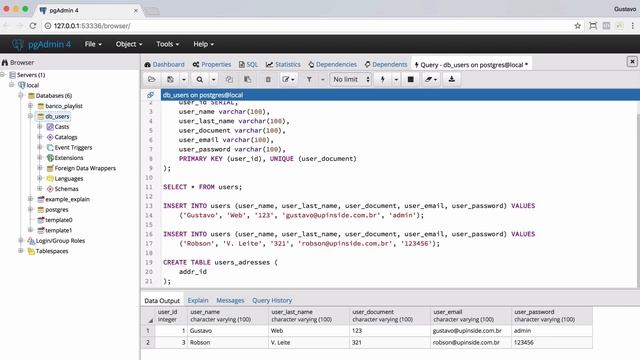This screenshot has width=640, height=360.
Task: Click the Find magnifier icon
Action: point(200,79)
